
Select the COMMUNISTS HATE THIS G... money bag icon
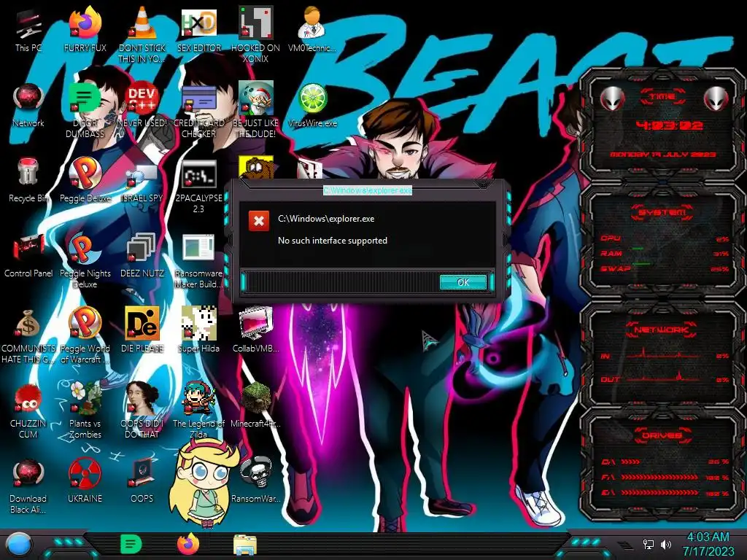point(28,336)
